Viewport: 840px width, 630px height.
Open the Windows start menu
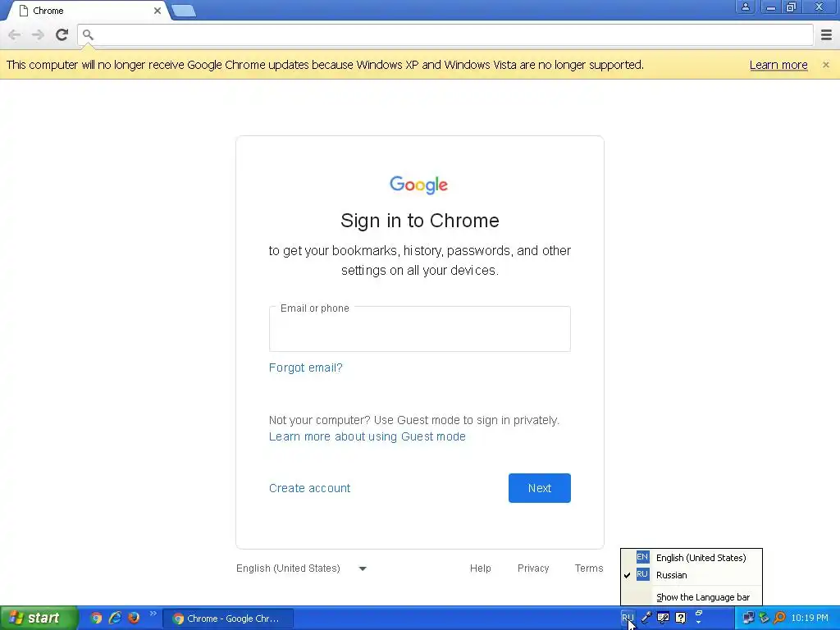(x=39, y=619)
